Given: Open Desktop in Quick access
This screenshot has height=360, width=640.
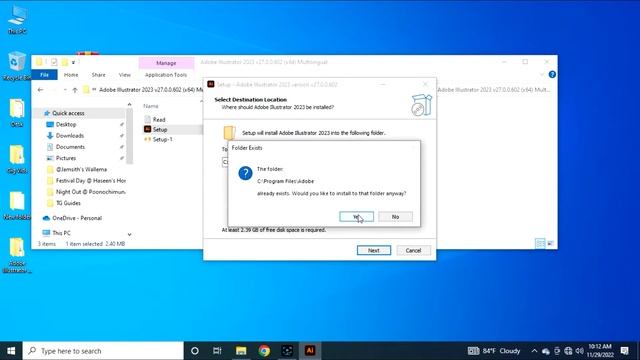Looking at the screenshot, I should point(66,124).
